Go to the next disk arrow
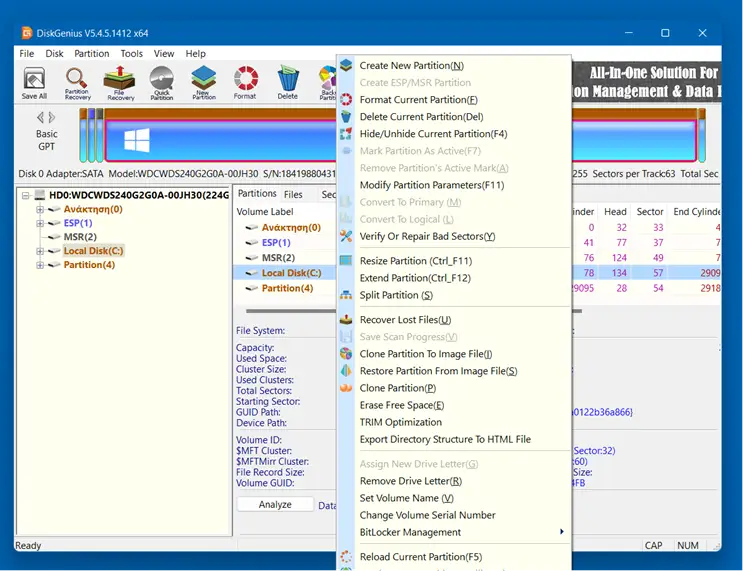 pyautogui.click(x=52, y=117)
